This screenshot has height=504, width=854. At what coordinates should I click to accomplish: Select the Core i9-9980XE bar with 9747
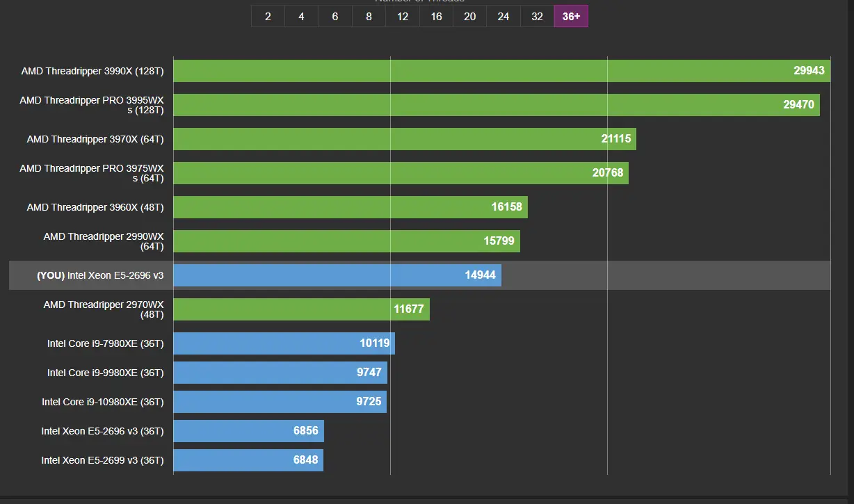click(x=280, y=373)
